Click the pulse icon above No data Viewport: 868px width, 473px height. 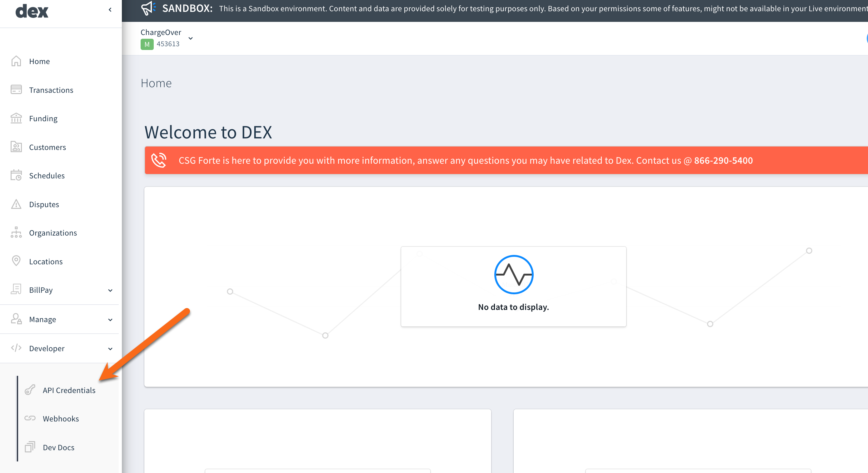[x=514, y=275]
